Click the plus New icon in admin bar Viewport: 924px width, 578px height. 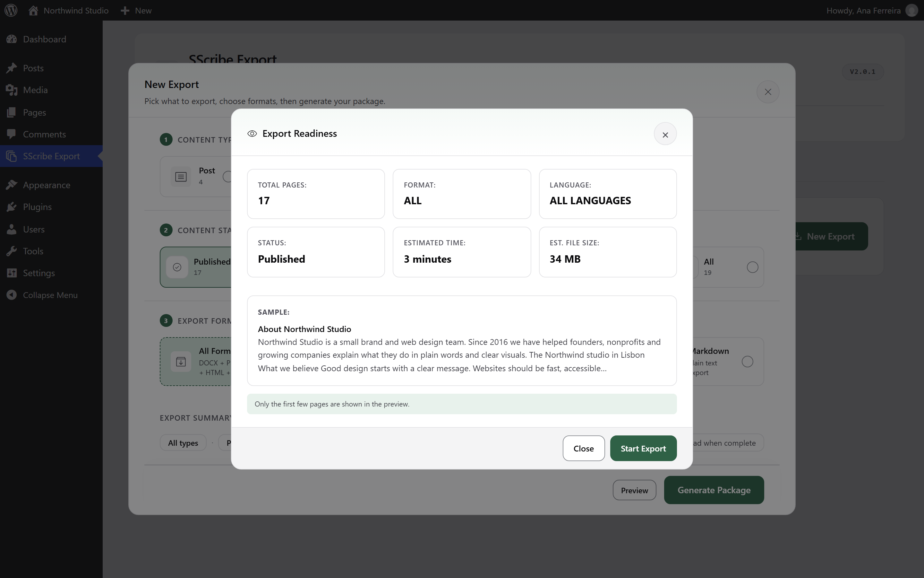click(125, 11)
